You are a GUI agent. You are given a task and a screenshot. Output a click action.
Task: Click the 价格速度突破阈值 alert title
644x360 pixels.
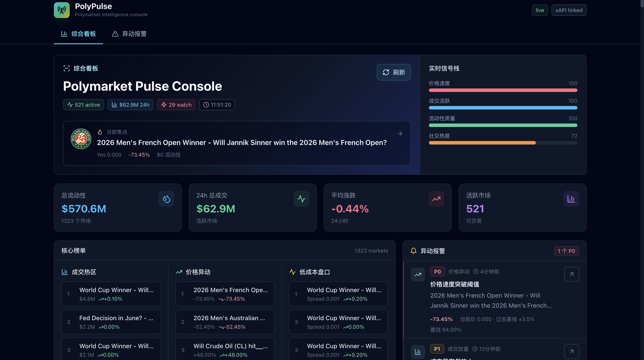[455, 284]
